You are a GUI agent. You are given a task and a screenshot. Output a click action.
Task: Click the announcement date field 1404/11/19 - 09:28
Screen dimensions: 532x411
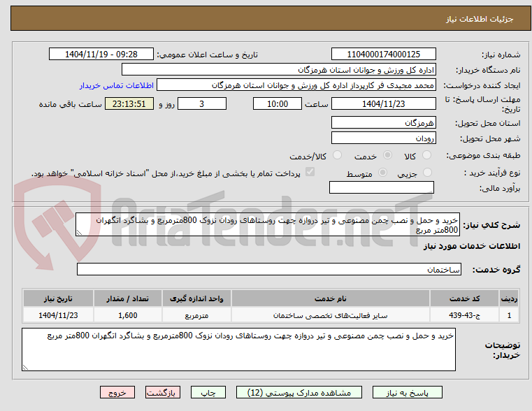[101, 55]
